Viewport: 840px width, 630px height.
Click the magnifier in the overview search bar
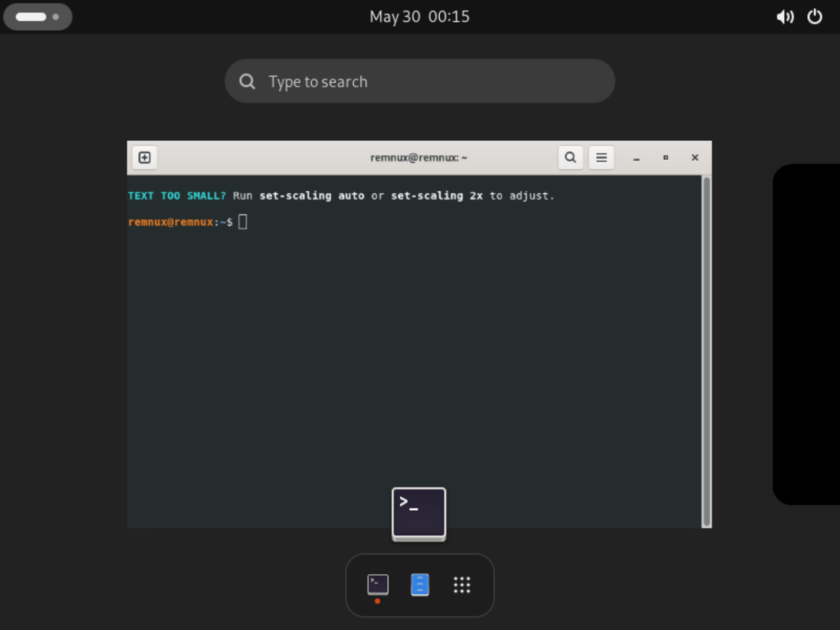[247, 81]
